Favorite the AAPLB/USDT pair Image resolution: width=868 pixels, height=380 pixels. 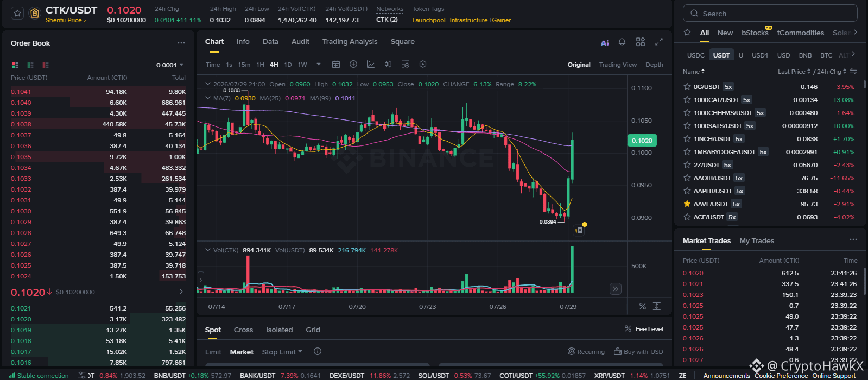(x=687, y=191)
